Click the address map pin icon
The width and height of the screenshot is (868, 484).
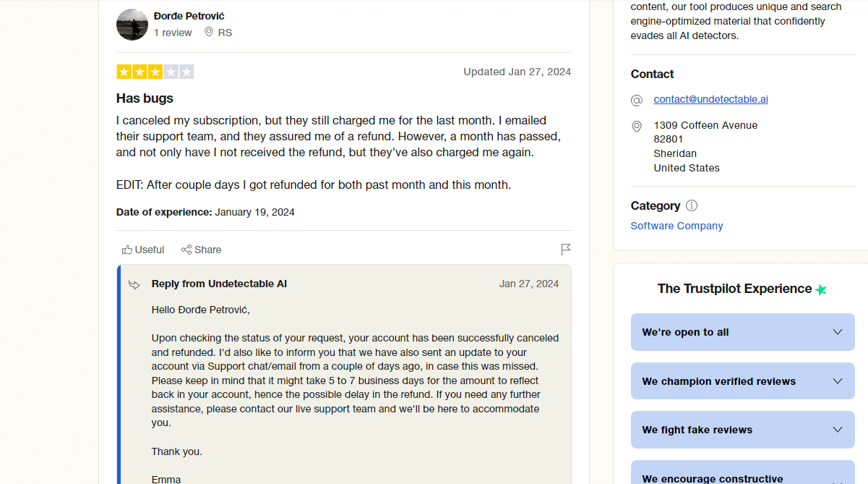(637, 127)
